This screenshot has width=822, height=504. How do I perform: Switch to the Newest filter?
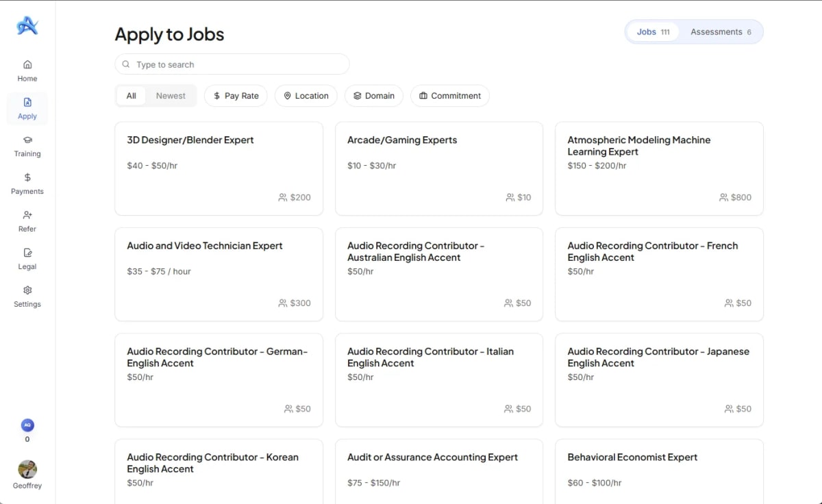171,96
